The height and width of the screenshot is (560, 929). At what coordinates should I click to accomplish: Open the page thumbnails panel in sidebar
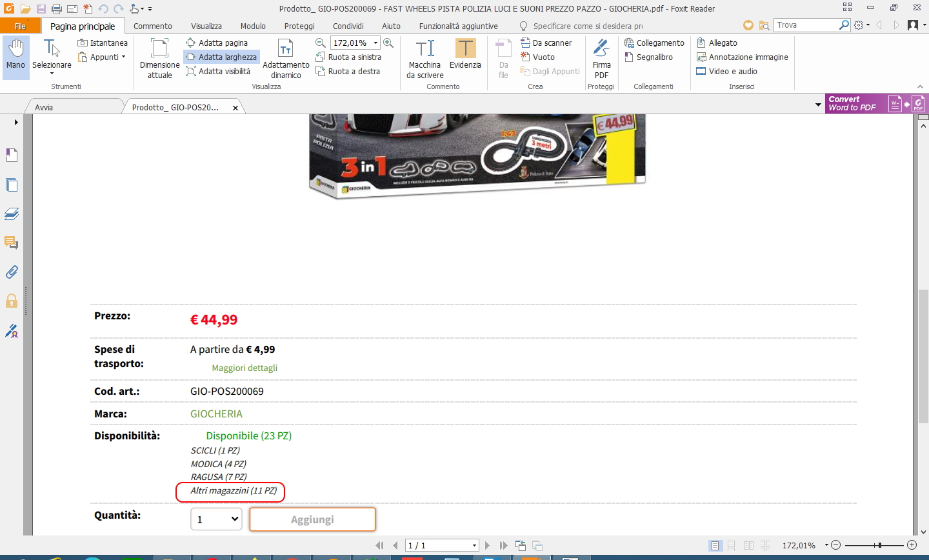click(12, 185)
